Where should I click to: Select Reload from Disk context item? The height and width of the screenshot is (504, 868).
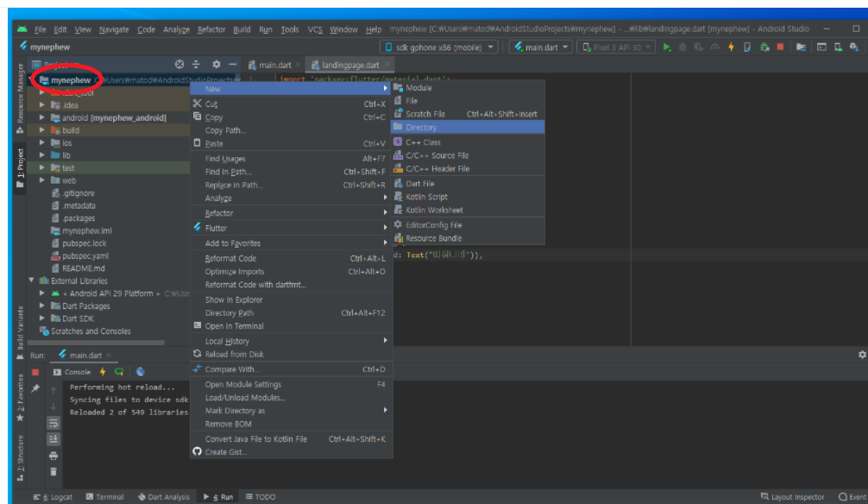pos(291,355)
